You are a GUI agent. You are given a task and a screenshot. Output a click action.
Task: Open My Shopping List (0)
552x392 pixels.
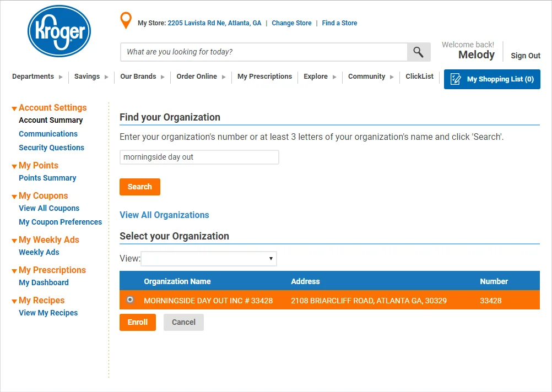pos(492,79)
